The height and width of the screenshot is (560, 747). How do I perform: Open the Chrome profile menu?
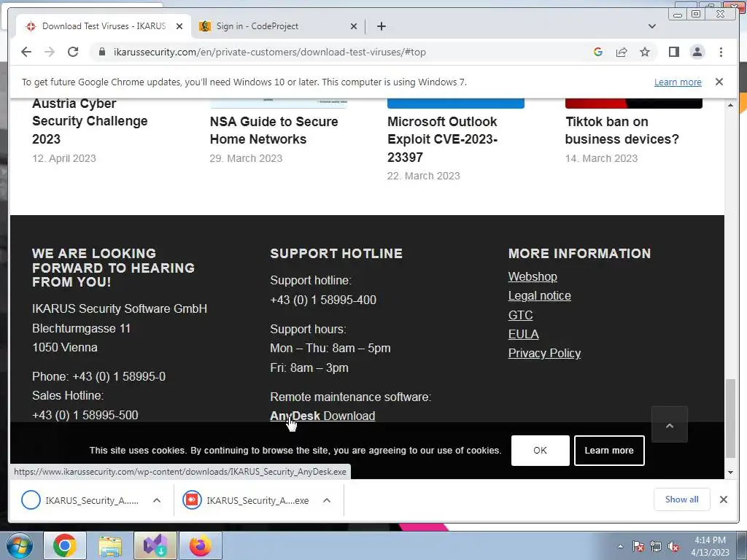697,52
